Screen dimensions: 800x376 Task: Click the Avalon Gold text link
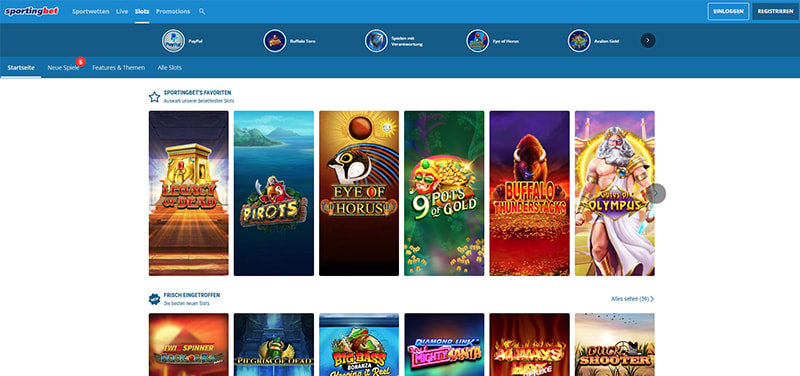pos(607,41)
